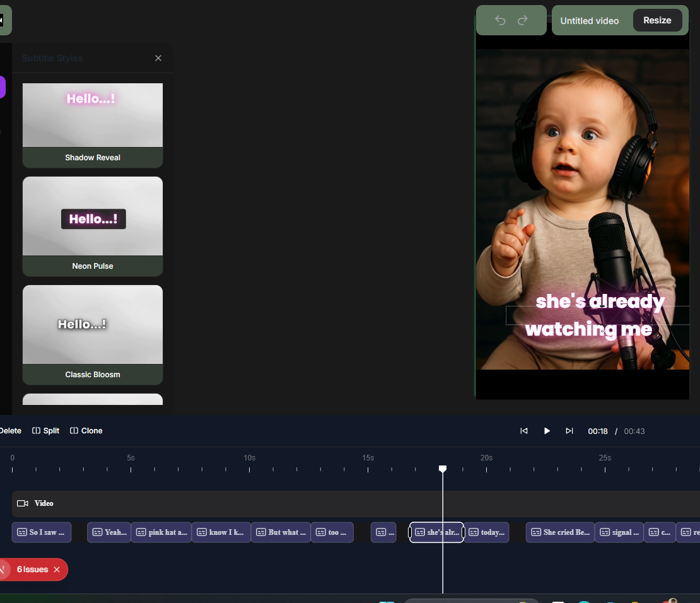Click the right handle of the 'she's alr...' clip
Screen dimensions: 700x603
(x=464, y=532)
